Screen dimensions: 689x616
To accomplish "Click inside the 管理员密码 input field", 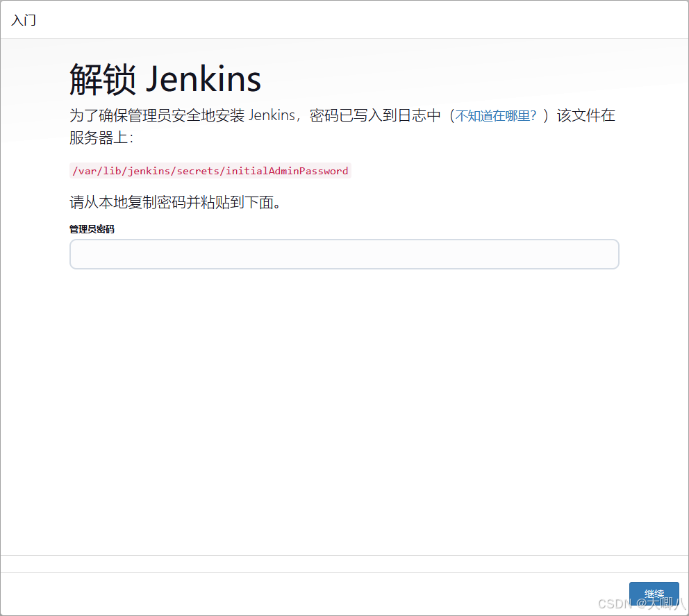I will click(344, 253).
